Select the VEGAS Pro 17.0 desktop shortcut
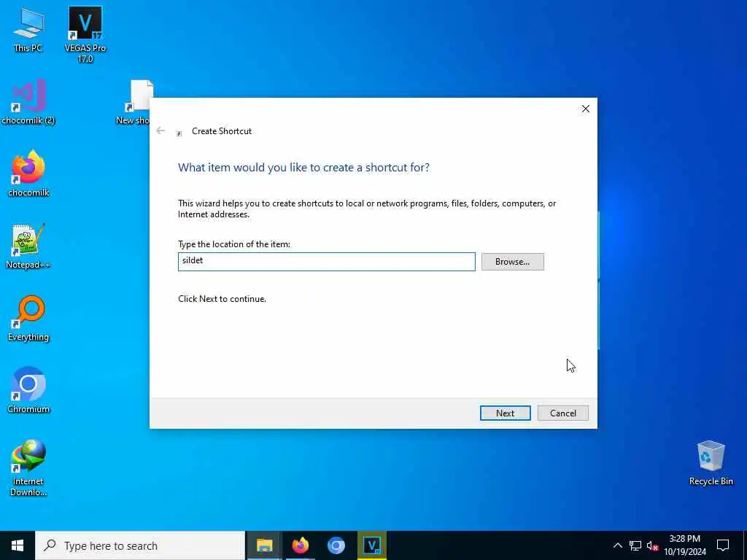The image size is (747, 560). [85, 34]
